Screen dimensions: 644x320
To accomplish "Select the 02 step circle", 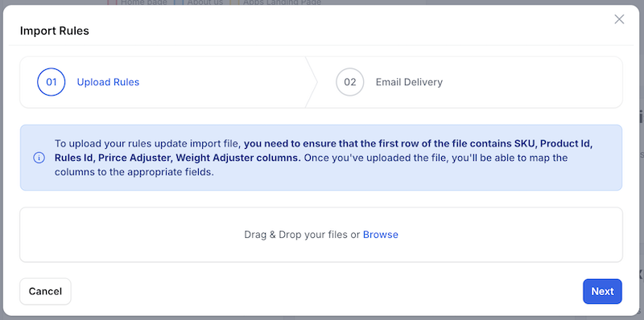I will tap(350, 82).
